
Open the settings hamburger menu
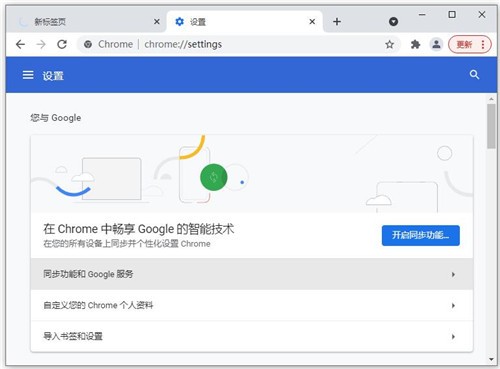(x=28, y=75)
